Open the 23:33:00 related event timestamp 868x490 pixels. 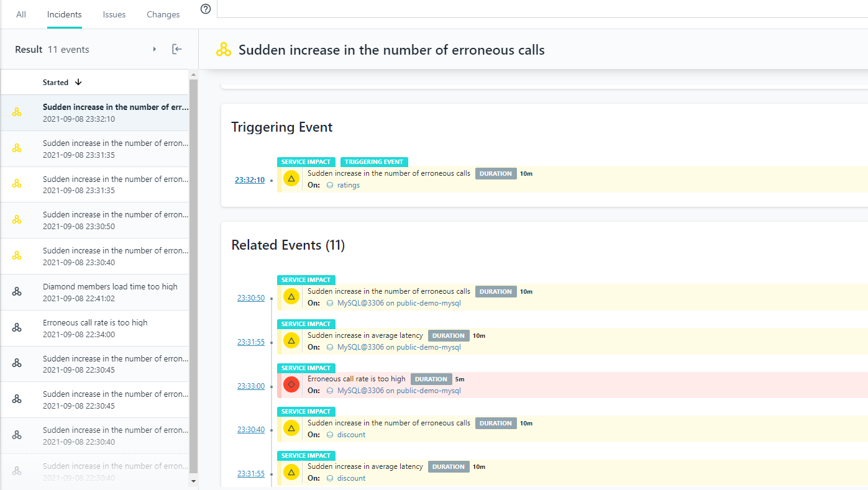click(x=250, y=386)
